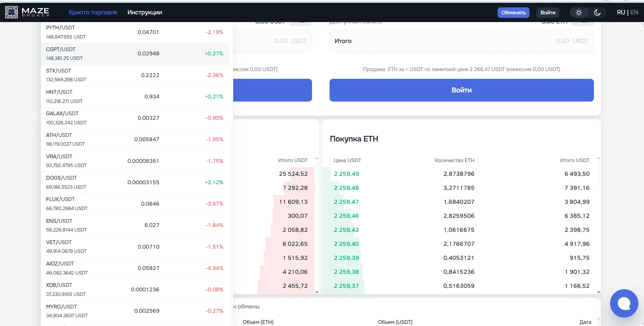Click the Войти button in the header
Viewport: 644px width, 326px height.
tap(548, 13)
